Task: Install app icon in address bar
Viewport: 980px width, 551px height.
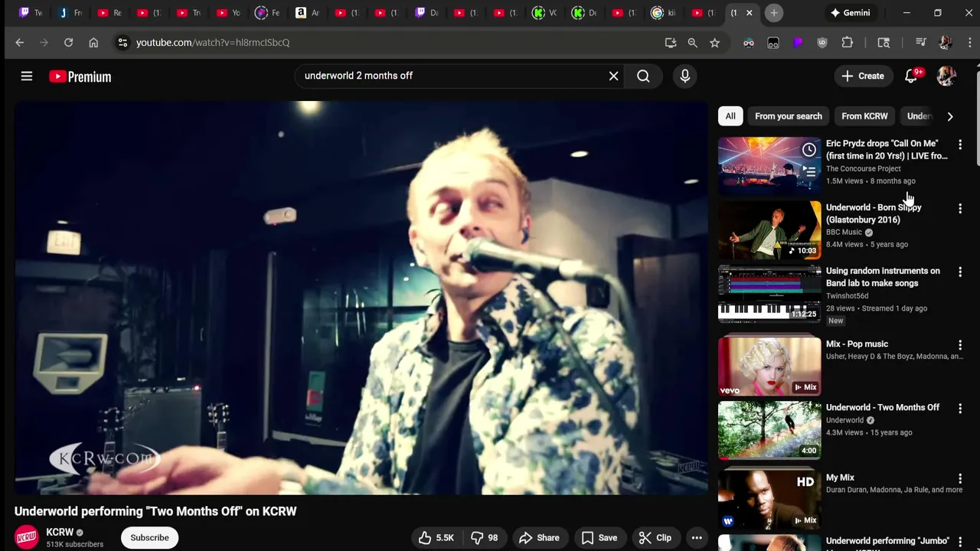Action: tap(671, 43)
